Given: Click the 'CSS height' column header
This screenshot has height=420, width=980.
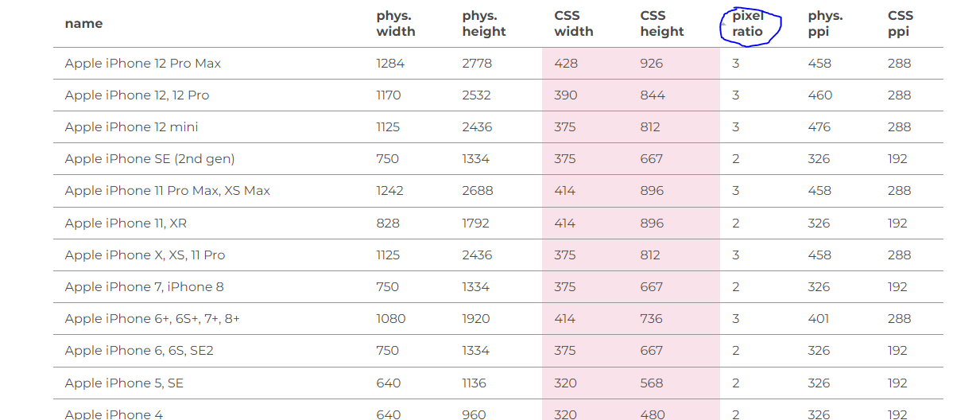Looking at the screenshot, I should (x=661, y=24).
